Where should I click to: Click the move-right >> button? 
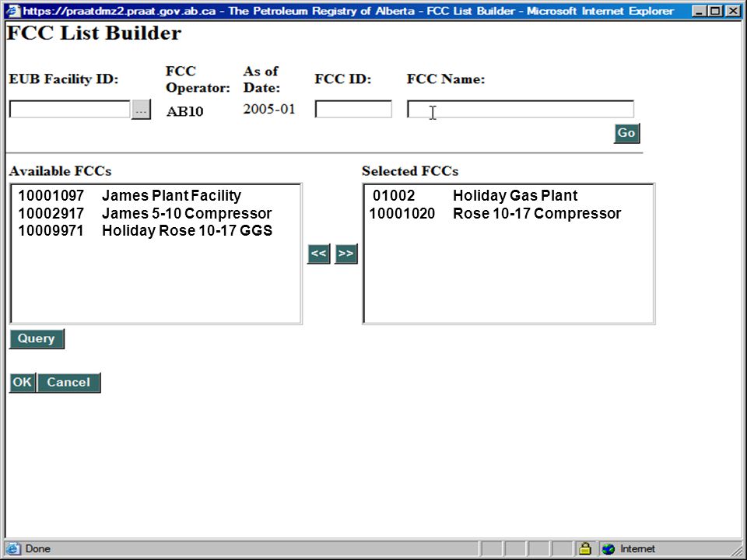pos(345,254)
